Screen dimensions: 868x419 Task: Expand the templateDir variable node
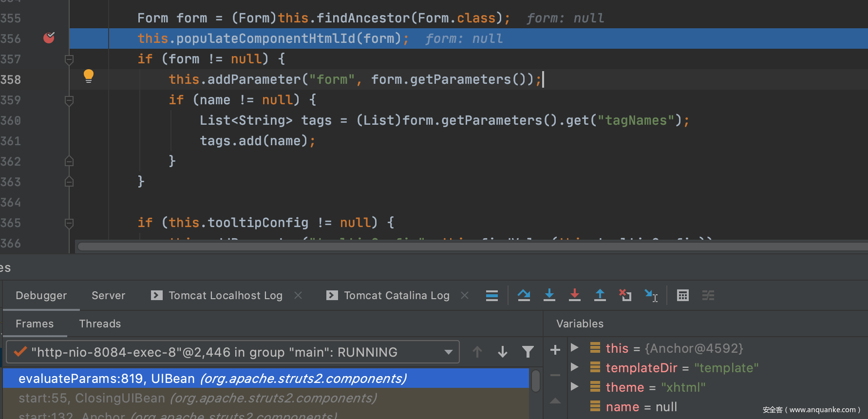click(x=575, y=367)
